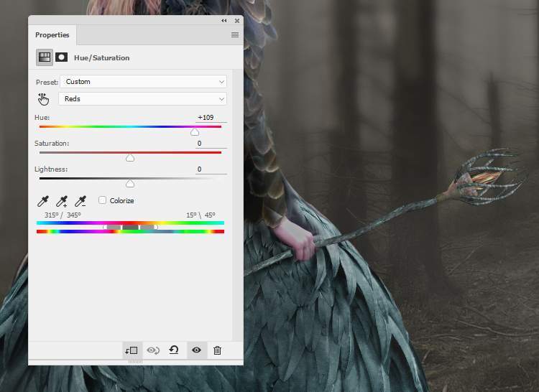Click the Saturation value field

tap(211, 144)
